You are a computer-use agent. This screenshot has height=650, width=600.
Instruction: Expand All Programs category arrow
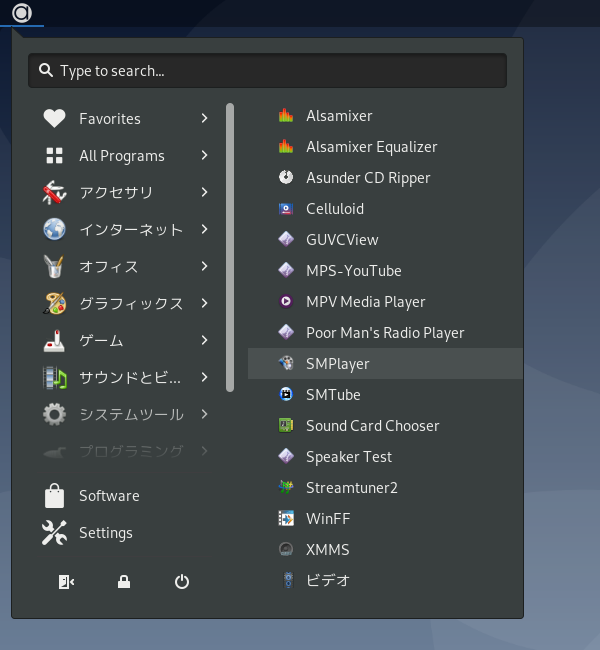204,155
